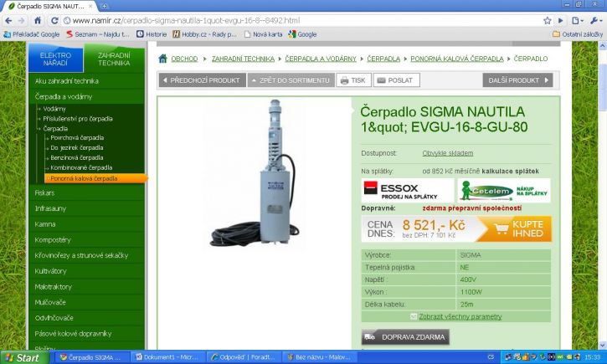Click Předchozí produkt button
607x364 pixels.
pyautogui.click(x=202, y=80)
